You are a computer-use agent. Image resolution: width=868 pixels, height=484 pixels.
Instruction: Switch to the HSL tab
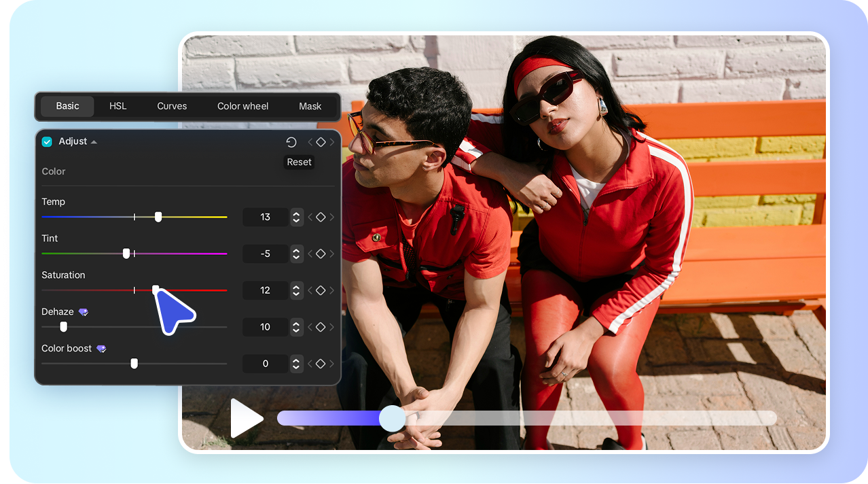(x=117, y=106)
